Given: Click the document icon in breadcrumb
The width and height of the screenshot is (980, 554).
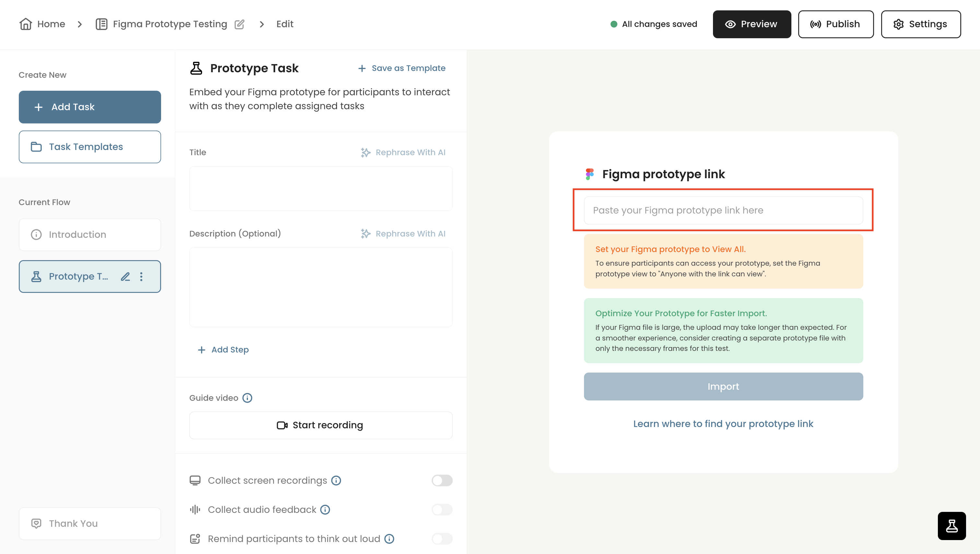Looking at the screenshot, I should coord(102,24).
